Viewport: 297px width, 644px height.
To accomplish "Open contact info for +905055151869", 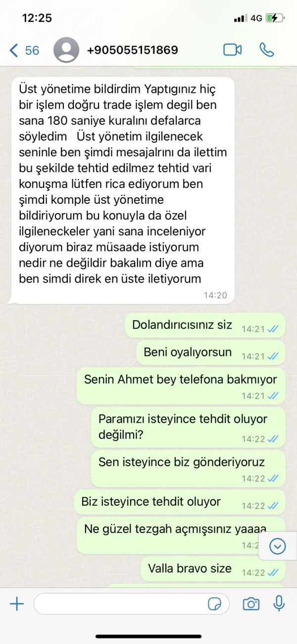I will pyautogui.click(x=132, y=50).
